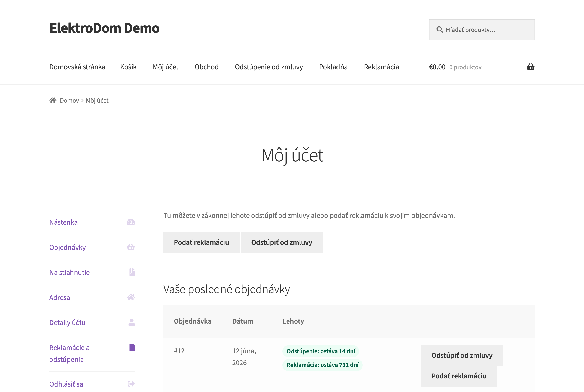Click the Vaše posledné objednávky heading
This screenshot has height=392, width=584.
click(227, 289)
